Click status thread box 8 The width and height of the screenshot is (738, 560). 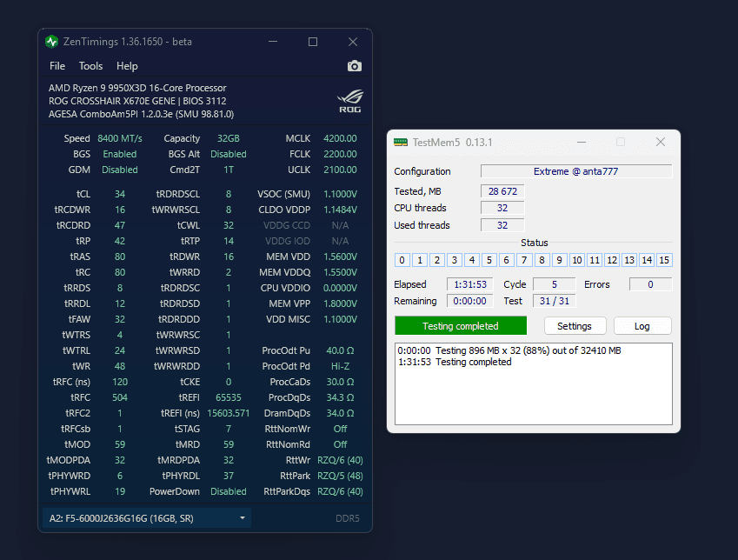pyautogui.click(x=542, y=260)
